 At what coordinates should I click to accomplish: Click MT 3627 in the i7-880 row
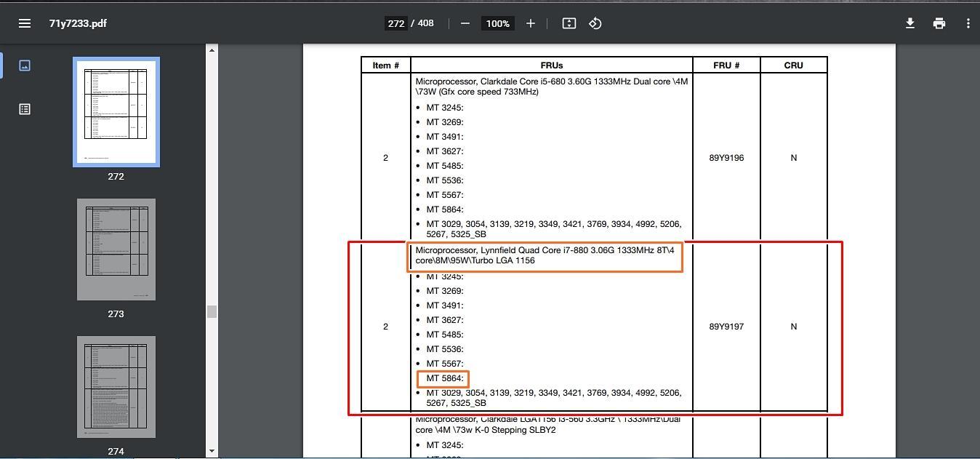pos(444,320)
